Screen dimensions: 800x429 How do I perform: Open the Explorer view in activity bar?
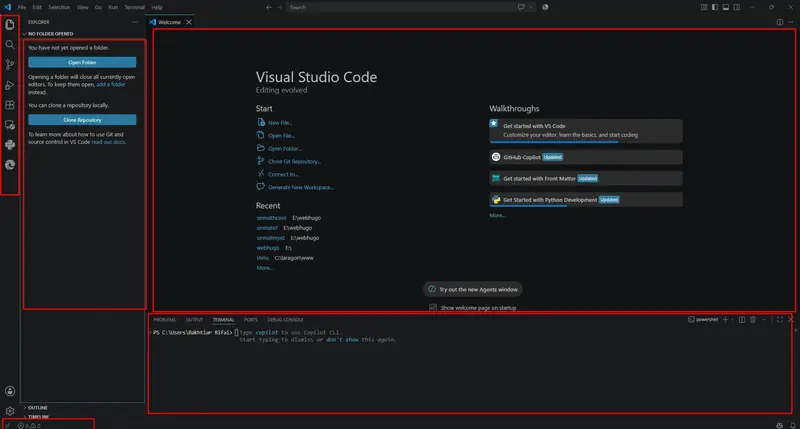[x=10, y=24]
